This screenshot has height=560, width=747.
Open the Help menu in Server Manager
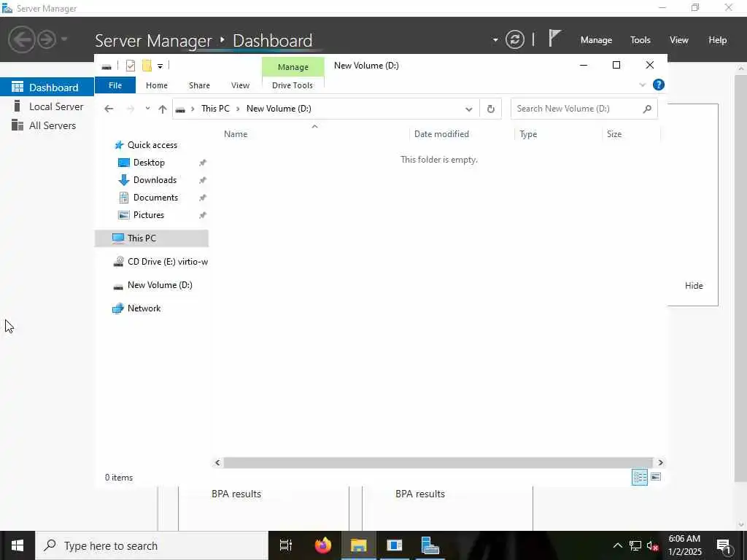[717, 40]
